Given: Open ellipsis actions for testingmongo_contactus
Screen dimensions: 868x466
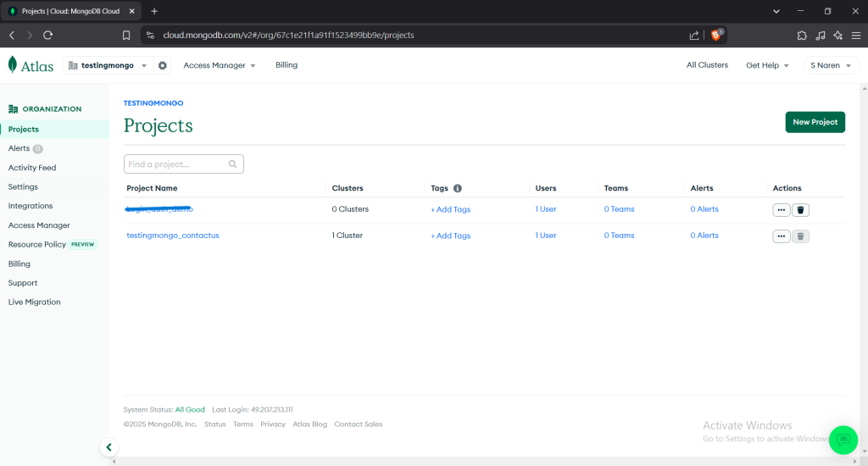Looking at the screenshot, I should 781,236.
